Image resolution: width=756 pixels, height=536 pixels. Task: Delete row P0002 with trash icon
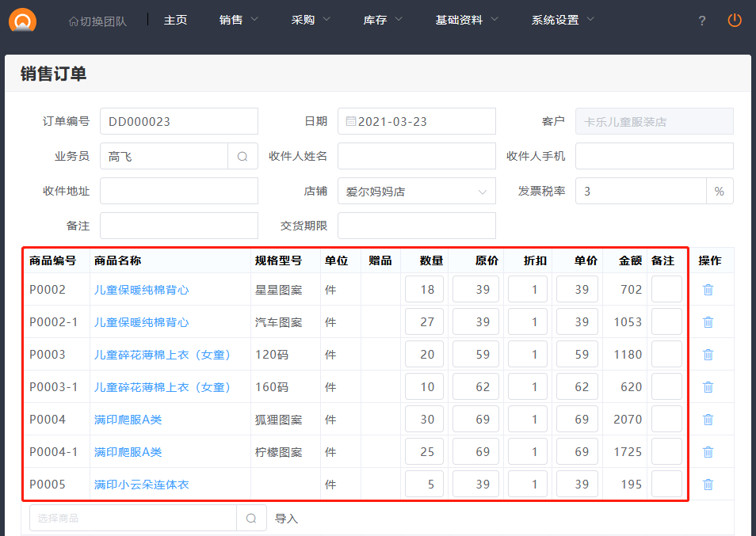708,290
